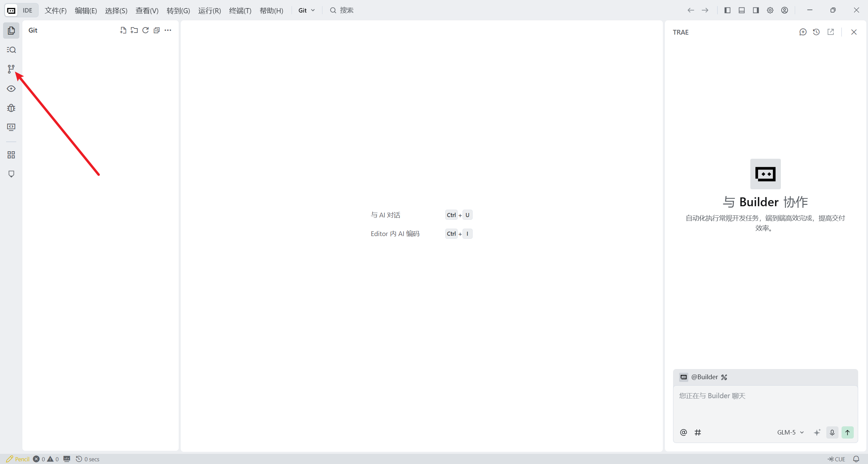Open chat history in TRAE panel
Image resolution: width=868 pixels, height=464 pixels.
(816, 32)
